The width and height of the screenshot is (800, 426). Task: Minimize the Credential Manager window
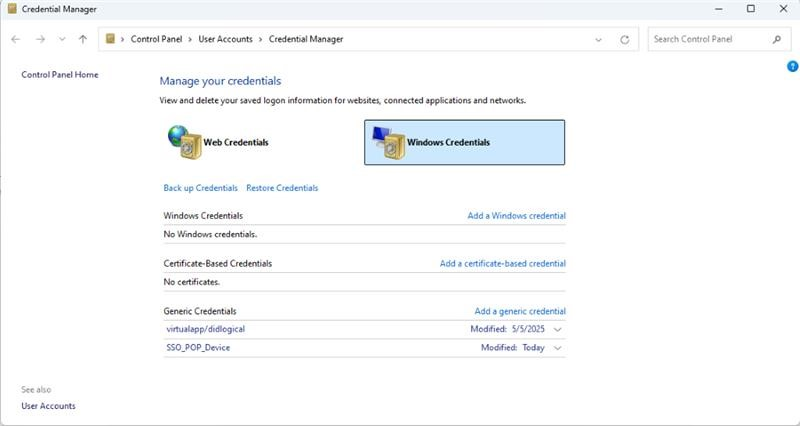click(x=718, y=9)
